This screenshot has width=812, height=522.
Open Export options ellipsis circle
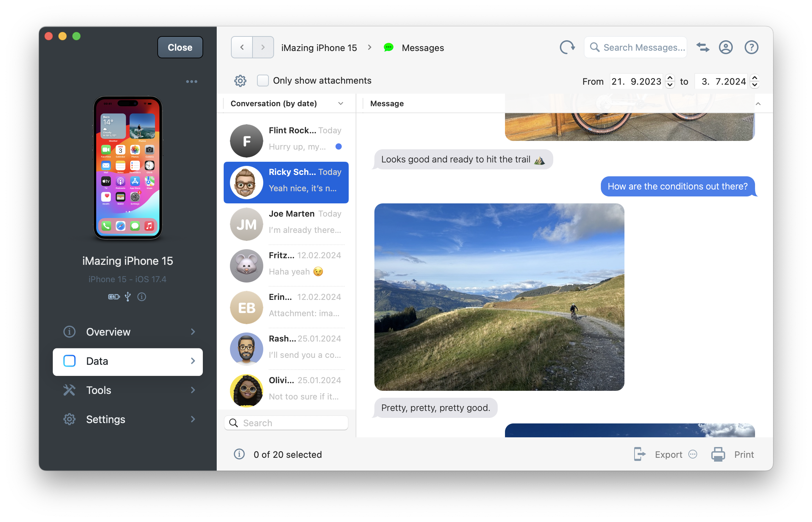pos(693,454)
